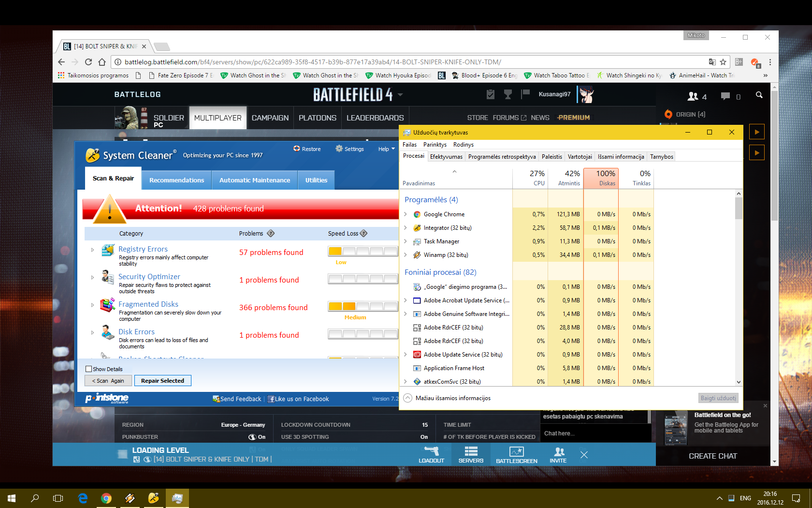Collapse details with Mažiau išsamios informacijos
Viewport: 812px width, 508px height.
(x=447, y=398)
